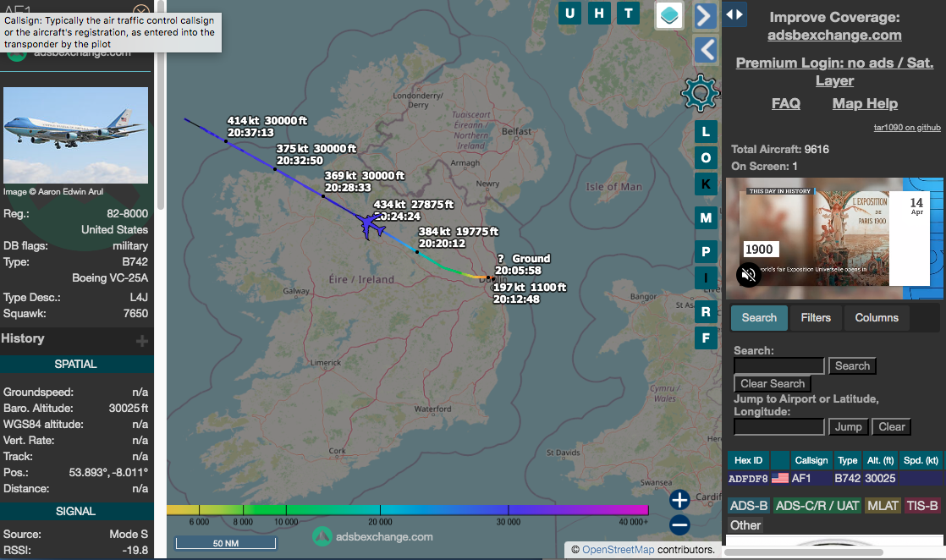Open map settings gear
Screen dimensions: 946x560
[700, 93]
